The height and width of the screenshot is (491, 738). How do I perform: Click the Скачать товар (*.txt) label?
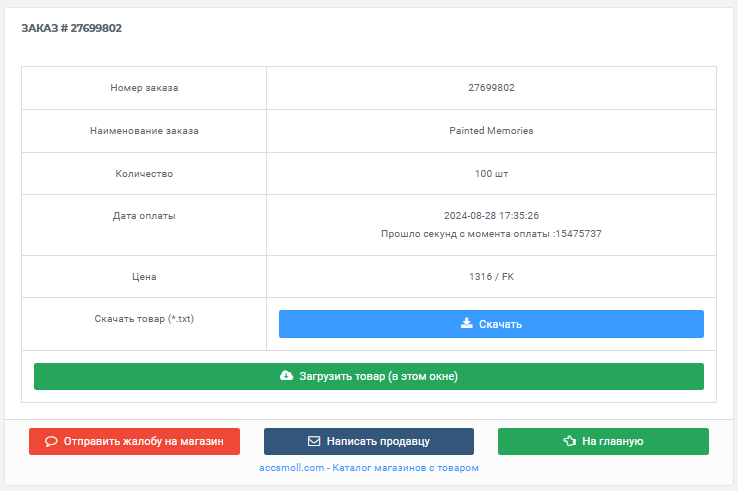tap(144, 319)
